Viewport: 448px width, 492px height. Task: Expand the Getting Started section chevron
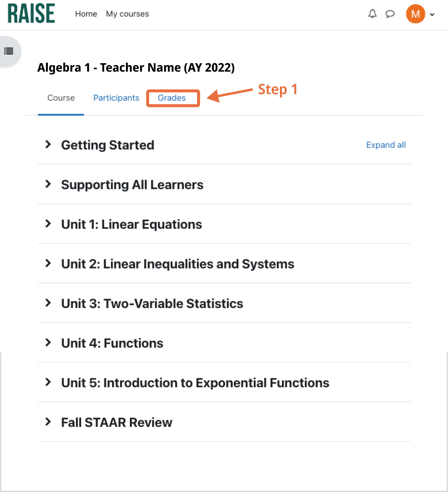[48, 144]
